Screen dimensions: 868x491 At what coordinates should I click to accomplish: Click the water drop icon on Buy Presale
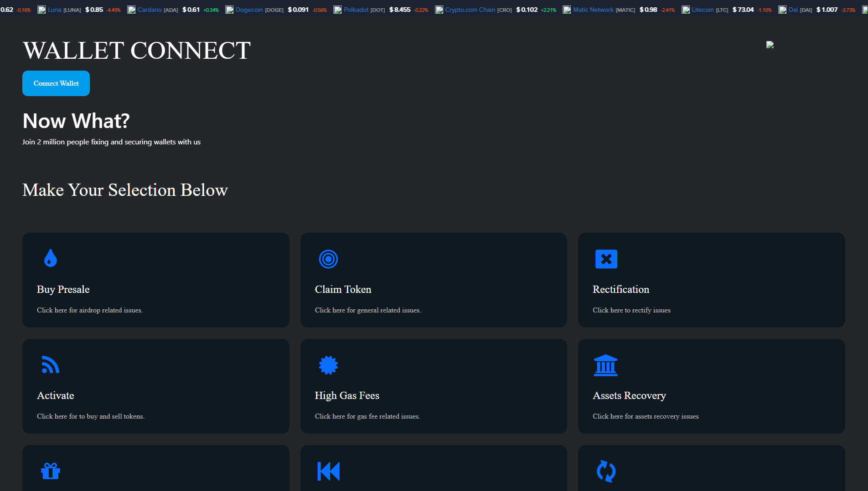point(51,258)
